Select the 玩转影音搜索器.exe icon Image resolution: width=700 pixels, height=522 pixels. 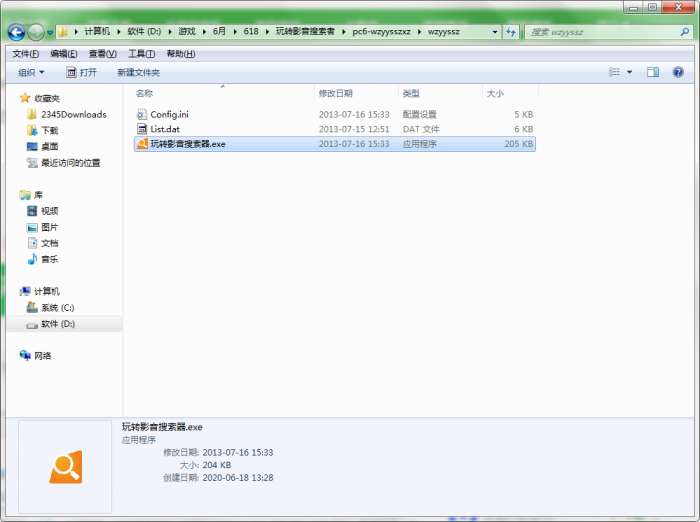click(x=142, y=144)
